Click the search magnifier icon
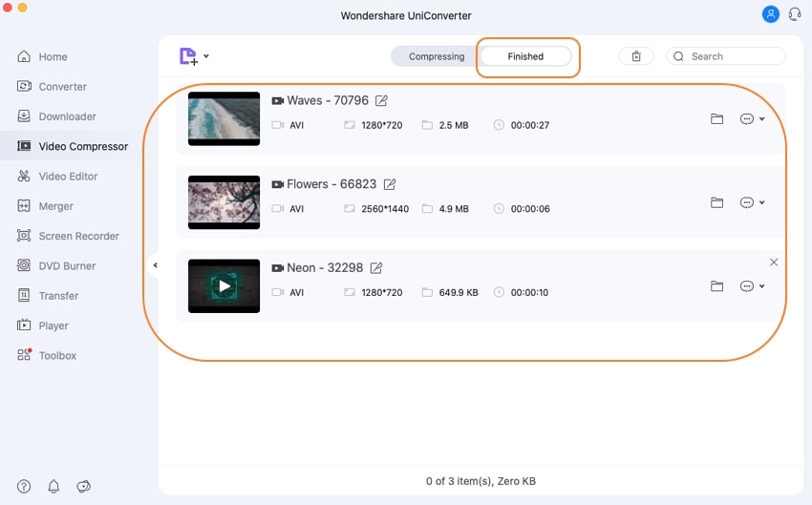 [679, 56]
